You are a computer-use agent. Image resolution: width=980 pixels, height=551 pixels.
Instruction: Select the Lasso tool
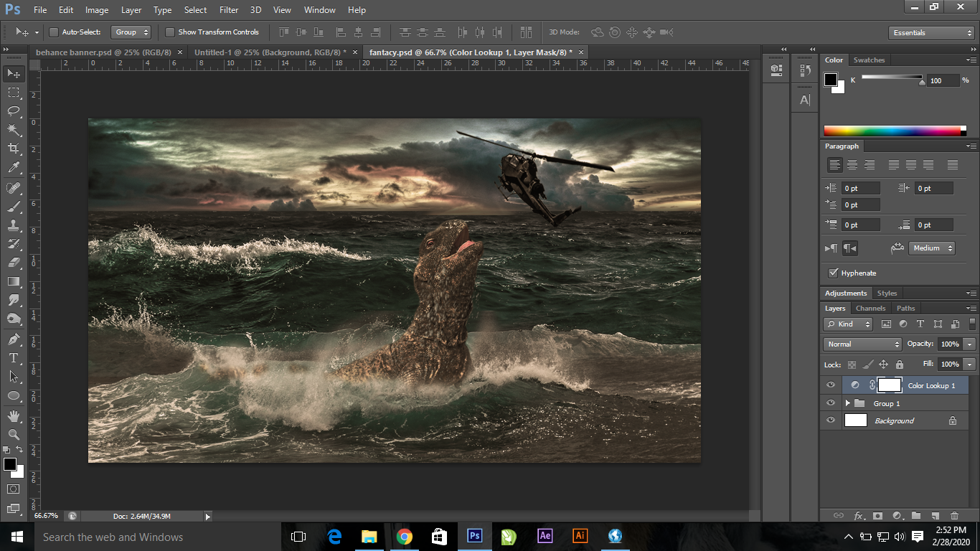click(13, 110)
